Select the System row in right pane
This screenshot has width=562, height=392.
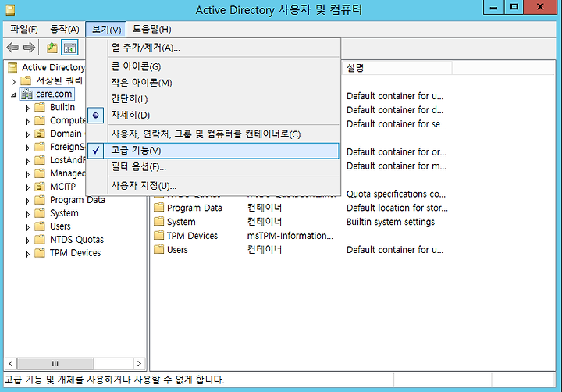(181, 222)
